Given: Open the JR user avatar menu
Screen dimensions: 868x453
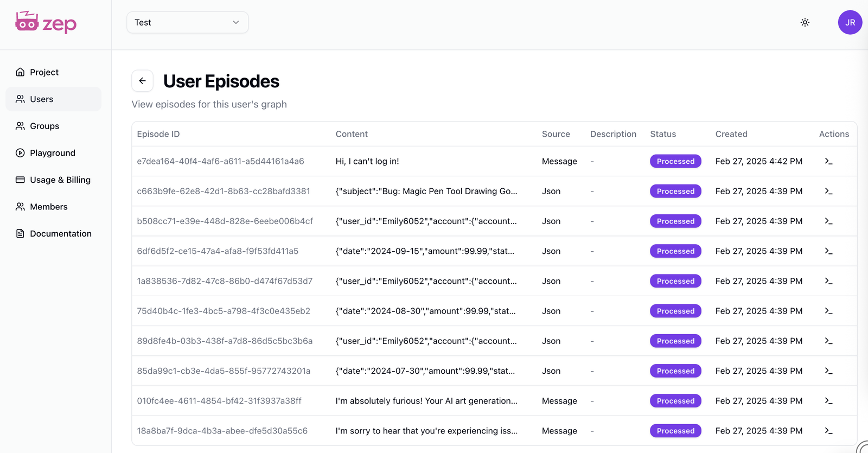Looking at the screenshot, I should (850, 22).
